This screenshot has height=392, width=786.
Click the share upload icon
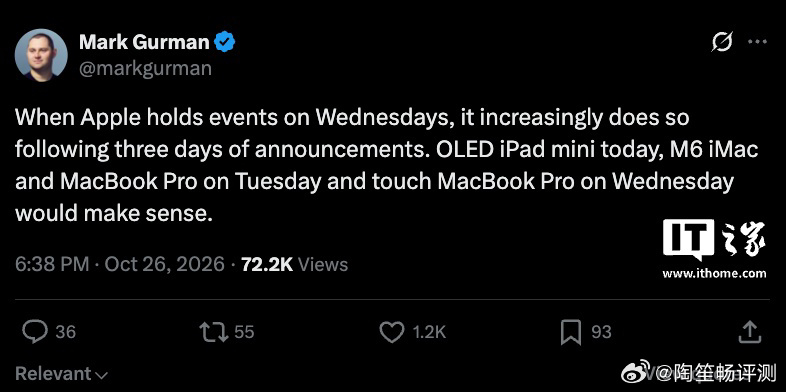[750, 331]
